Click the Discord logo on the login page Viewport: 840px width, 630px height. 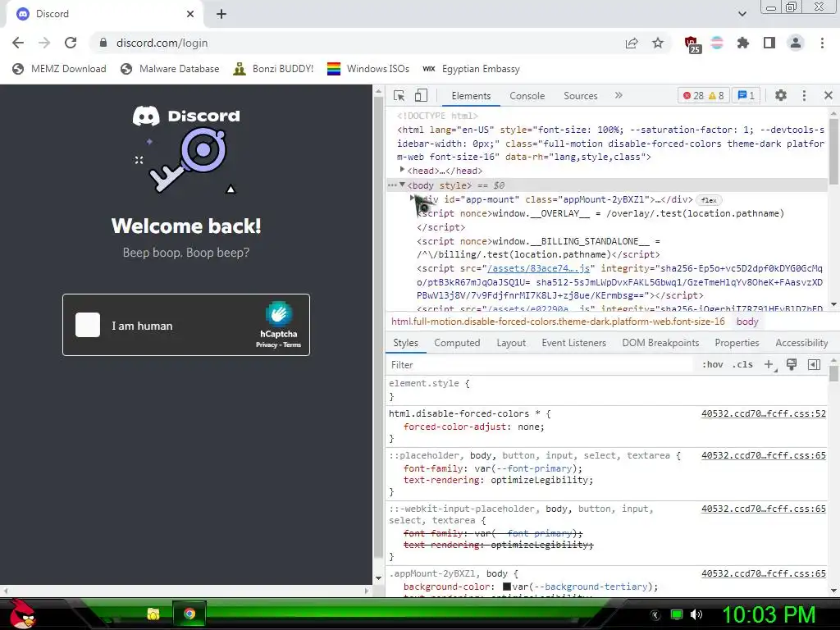click(x=186, y=116)
